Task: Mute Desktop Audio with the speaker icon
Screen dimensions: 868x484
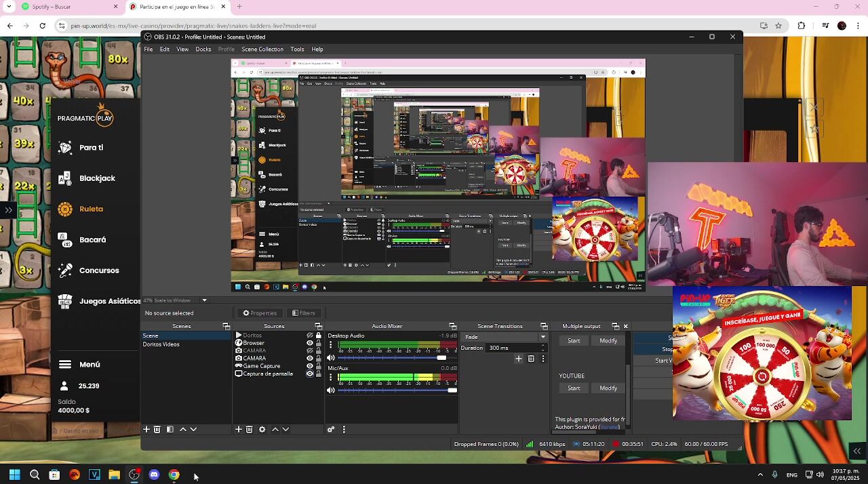Action: pyautogui.click(x=331, y=358)
